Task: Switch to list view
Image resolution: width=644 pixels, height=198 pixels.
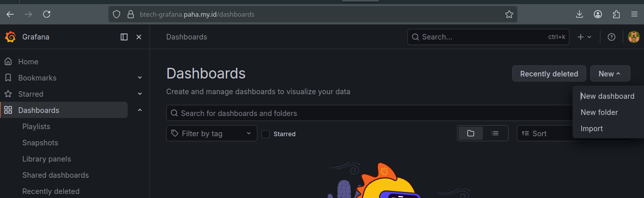Action: [x=495, y=134]
